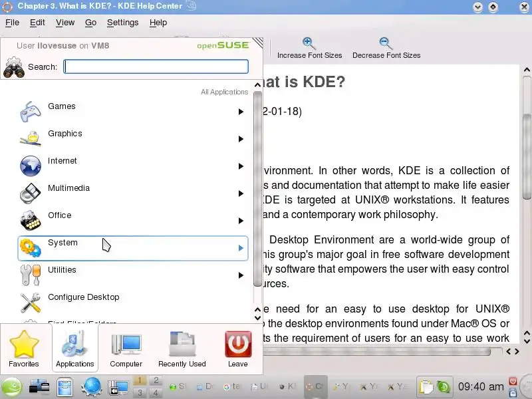Open the Edit menu
The image size is (532, 399).
tap(37, 23)
